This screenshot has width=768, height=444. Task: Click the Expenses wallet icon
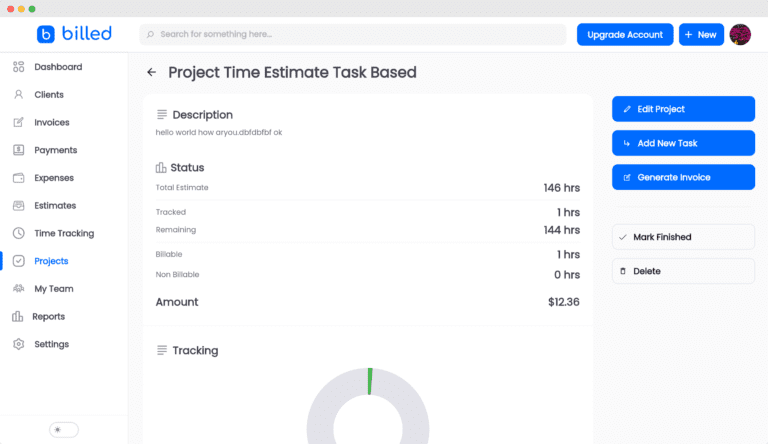click(x=19, y=178)
